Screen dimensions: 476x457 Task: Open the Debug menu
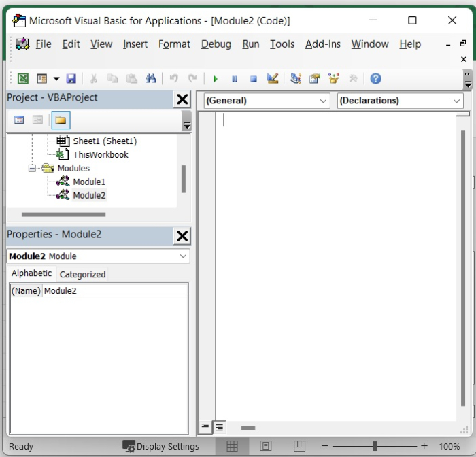216,44
